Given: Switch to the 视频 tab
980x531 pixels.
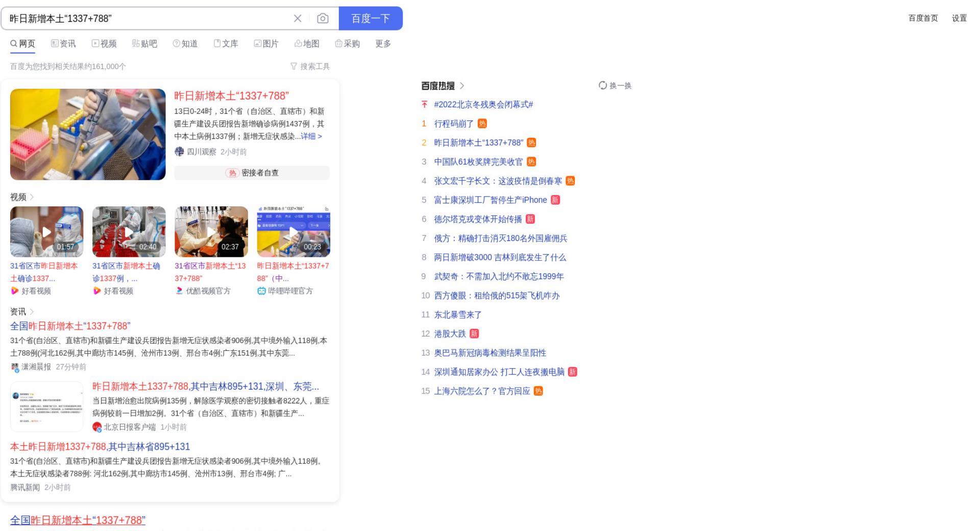Looking at the screenshot, I should pyautogui.click(x=104, y=44).
